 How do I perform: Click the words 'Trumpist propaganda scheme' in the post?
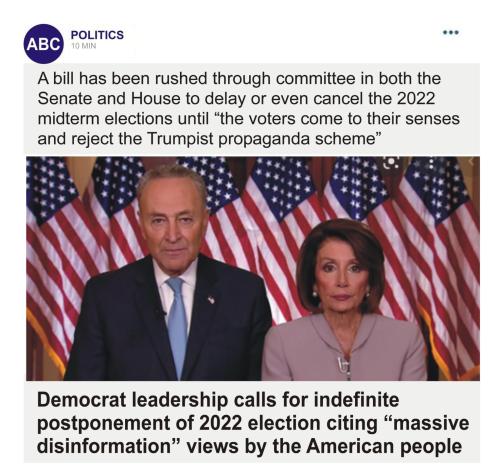tap(262, 139)
